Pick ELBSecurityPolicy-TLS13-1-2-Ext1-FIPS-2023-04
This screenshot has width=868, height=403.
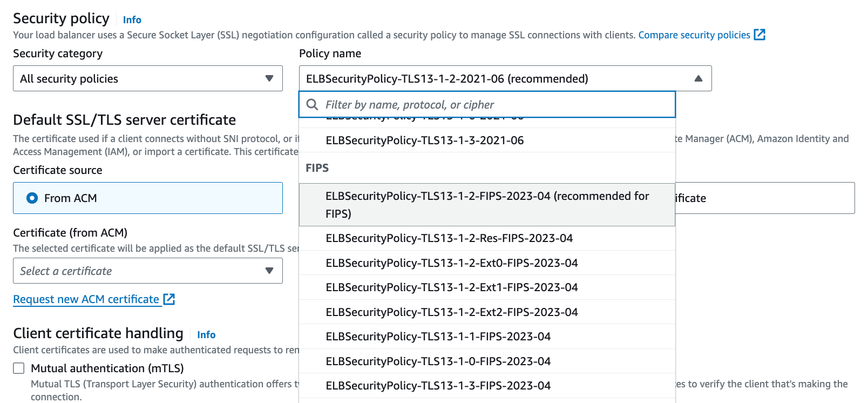tap(487, 287)
